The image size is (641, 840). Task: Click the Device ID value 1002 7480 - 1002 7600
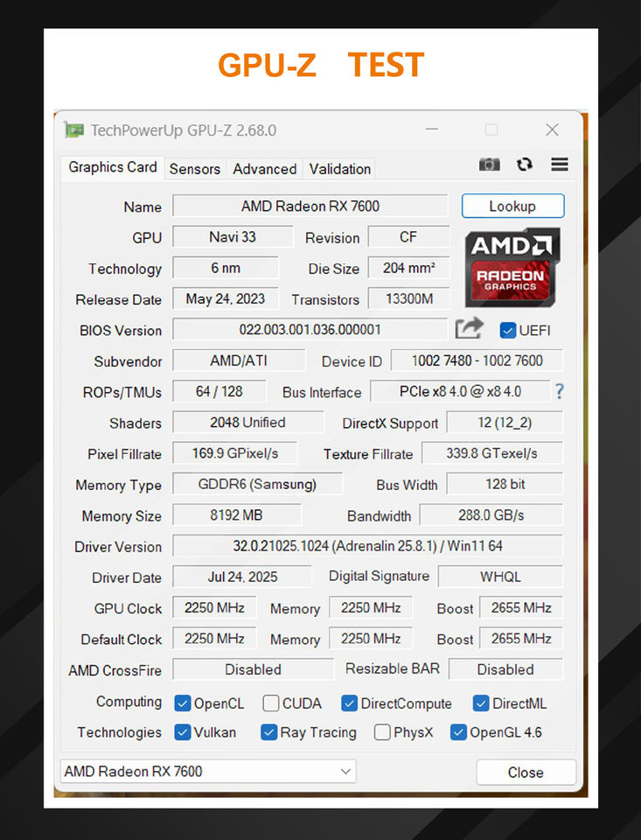[x=477, y=360]
